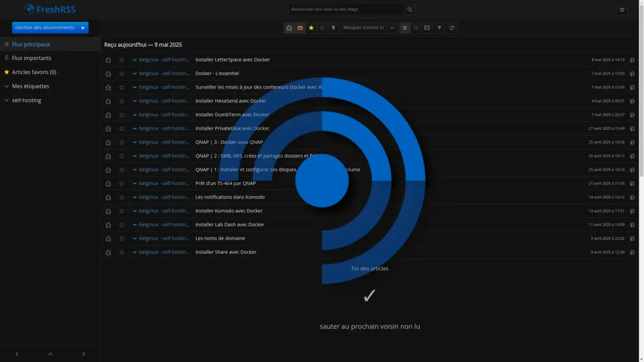The image size is (644, 362).
Task: Mark 'QNAP | 2 : SMB, NFS' read icon
Action: pos(108,156)
